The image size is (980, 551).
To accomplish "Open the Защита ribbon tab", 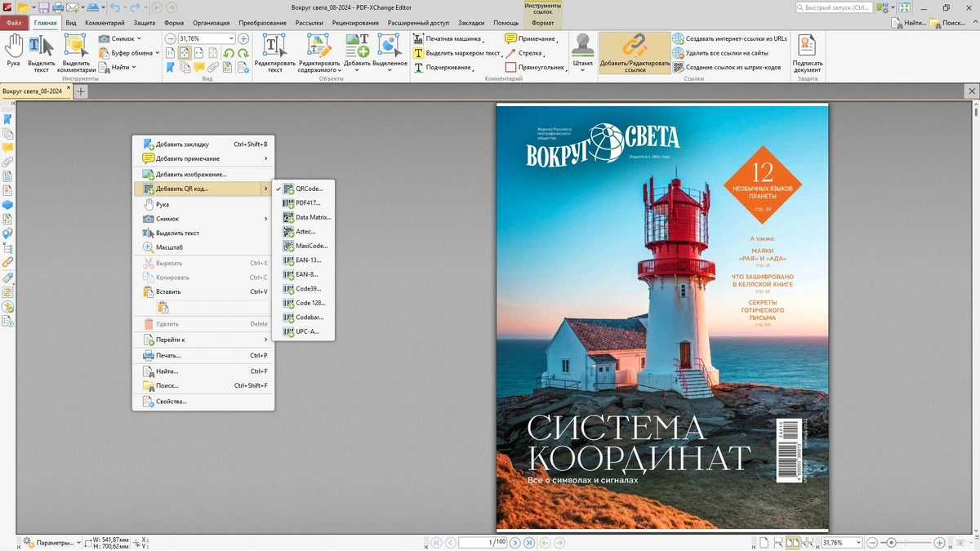I will 145,23.
